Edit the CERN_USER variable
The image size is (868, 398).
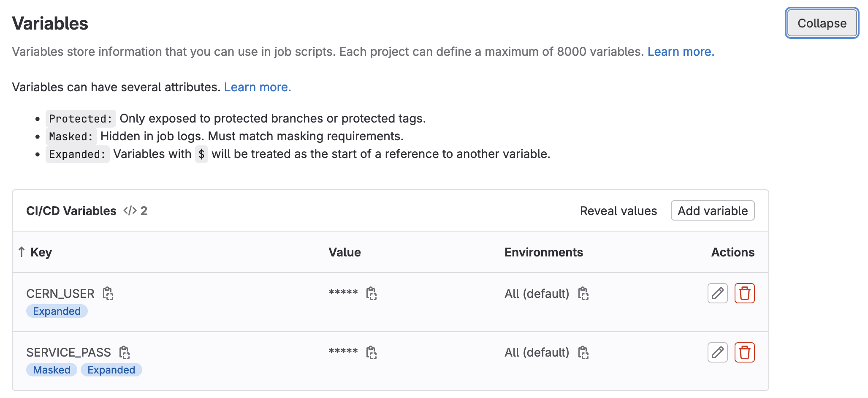(x=718, y=293)
